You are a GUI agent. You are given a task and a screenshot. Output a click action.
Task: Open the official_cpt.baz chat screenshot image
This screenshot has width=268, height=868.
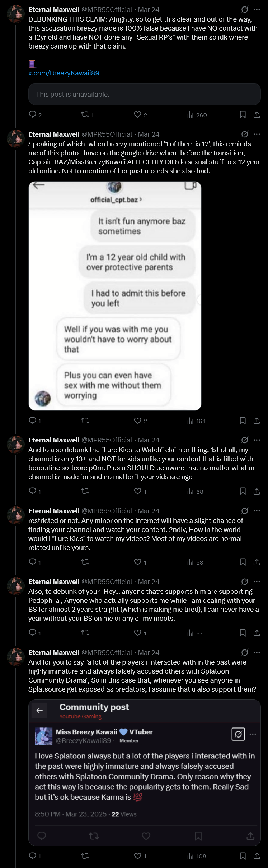[x=115, y=296]
